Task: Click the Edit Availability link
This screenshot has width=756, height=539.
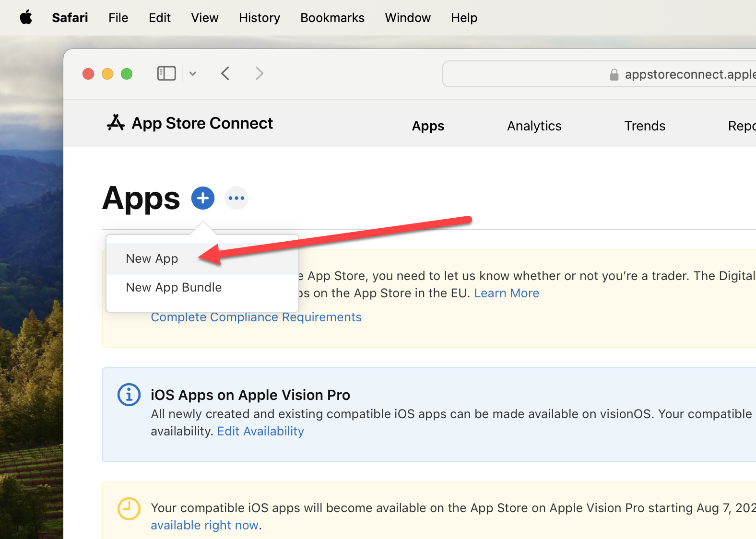Action: click(260, 431)
